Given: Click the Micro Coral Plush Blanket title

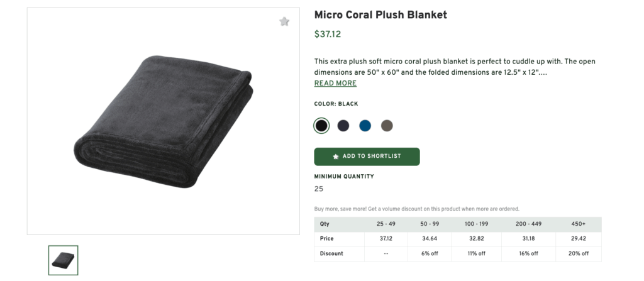Looking at the screenshot, I should tap(380, 14).
